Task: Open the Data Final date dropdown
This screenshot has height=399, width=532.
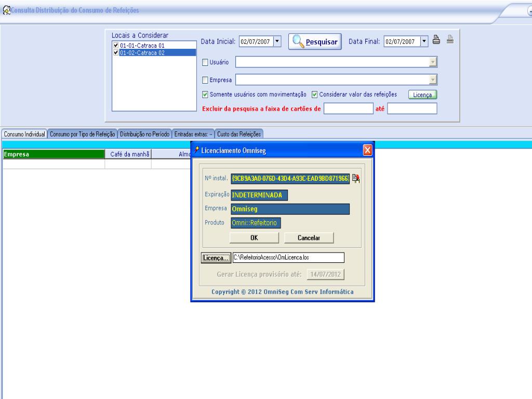Action: pos(424,42)
